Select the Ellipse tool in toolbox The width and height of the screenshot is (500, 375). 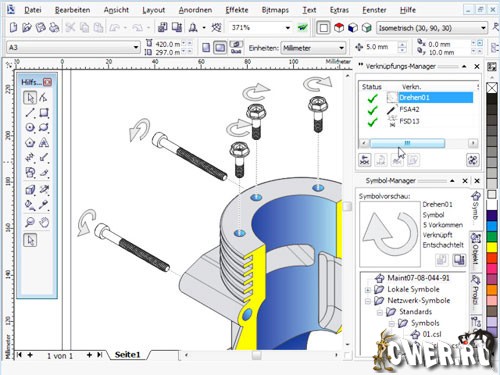click(30, 127)
